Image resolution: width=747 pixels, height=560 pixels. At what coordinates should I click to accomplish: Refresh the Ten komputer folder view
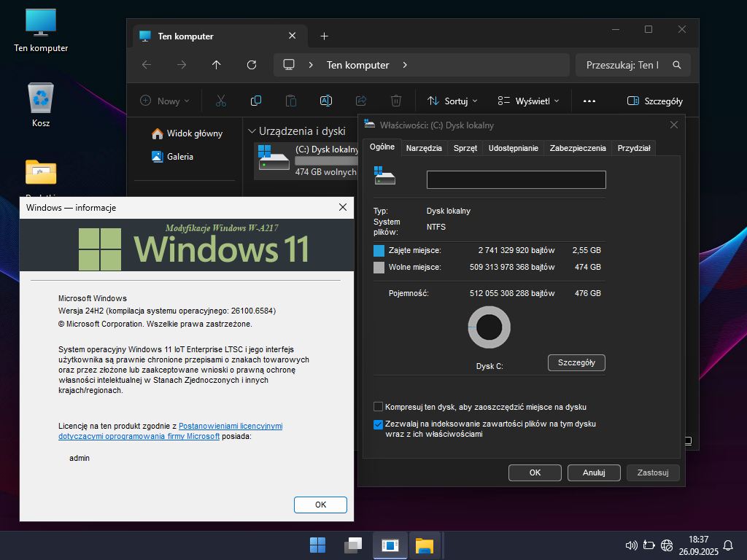click(x=252, y=65)
